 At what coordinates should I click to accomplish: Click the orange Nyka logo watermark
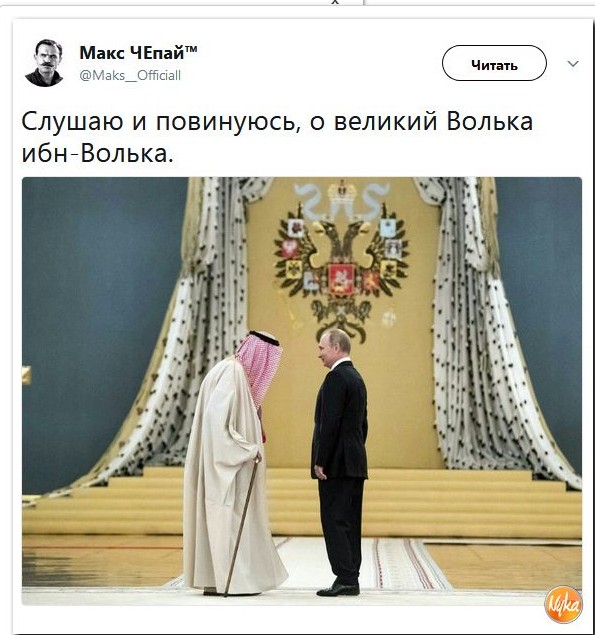click(563, 605)
